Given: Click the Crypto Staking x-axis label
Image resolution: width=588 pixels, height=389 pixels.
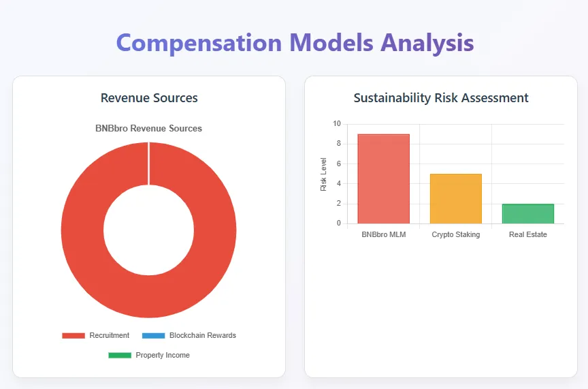Looking at the screenshot, I should coord(455,234).
